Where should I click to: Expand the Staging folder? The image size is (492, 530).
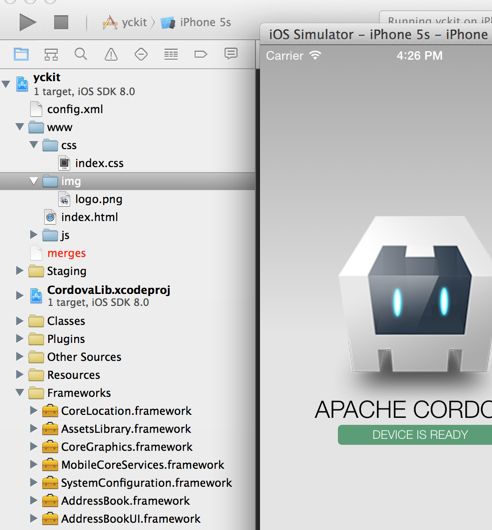click(20, 270)
